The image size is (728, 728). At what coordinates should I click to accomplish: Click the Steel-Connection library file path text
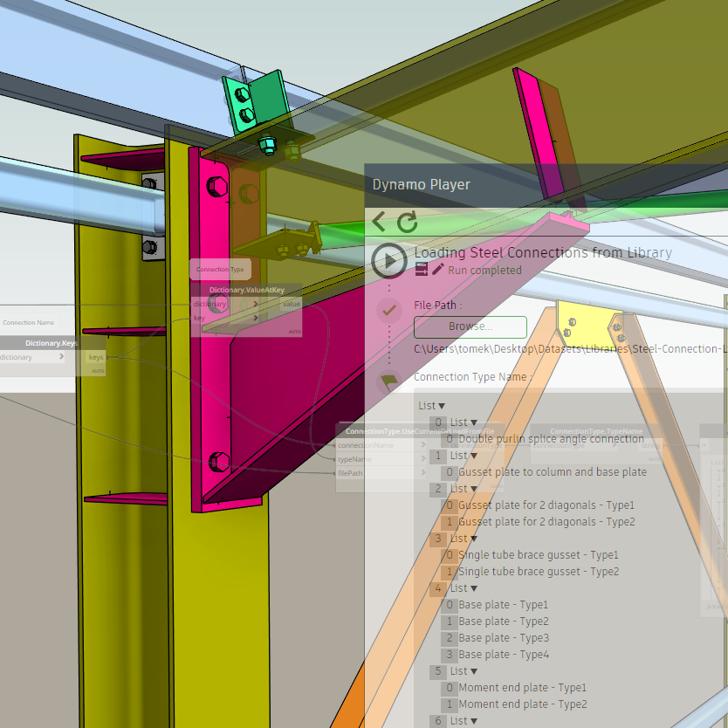(x=571, y=349)
